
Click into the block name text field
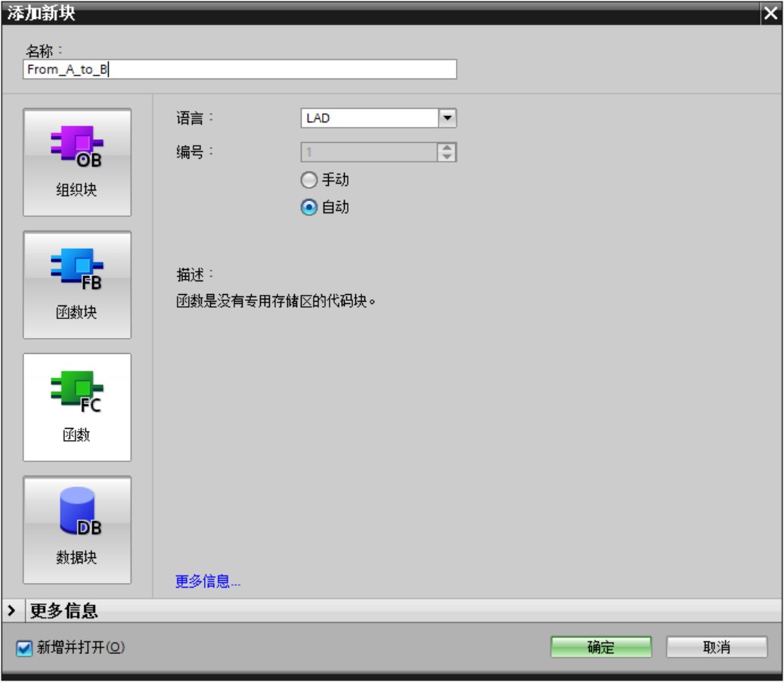(240, 70)
